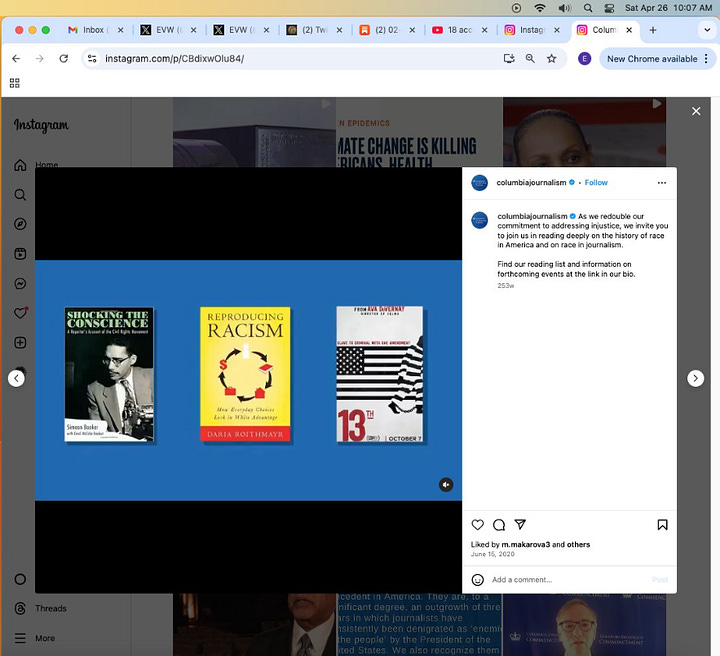This screenshot has height=656, width=720.
Task: Open m.makarova3 profile link
Action: 525,544
